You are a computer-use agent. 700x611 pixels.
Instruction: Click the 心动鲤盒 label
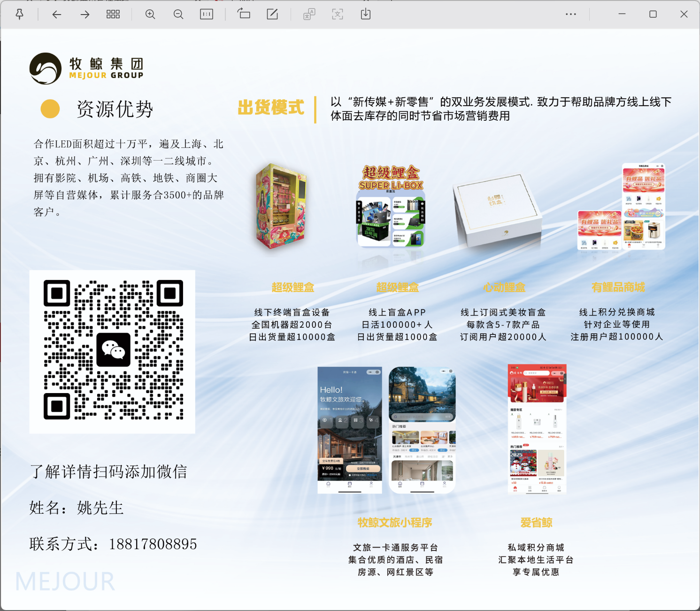[504, 287]
